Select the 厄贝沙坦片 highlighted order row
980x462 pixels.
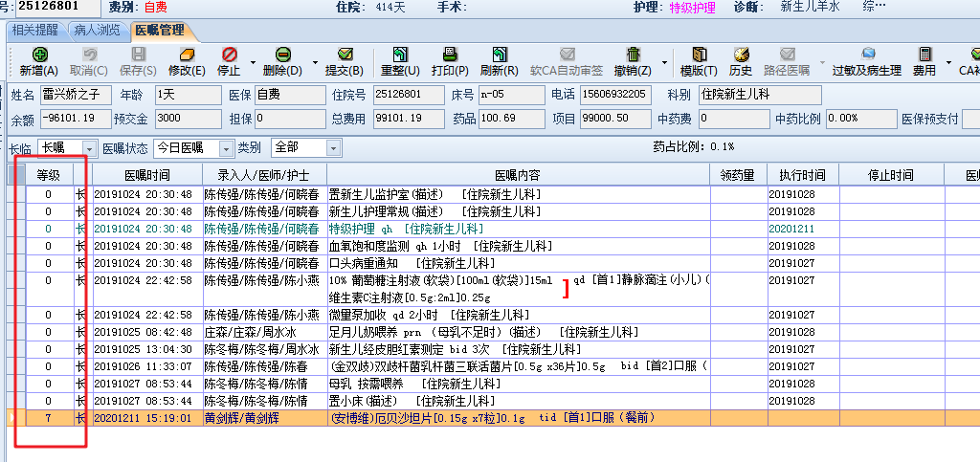494,418
